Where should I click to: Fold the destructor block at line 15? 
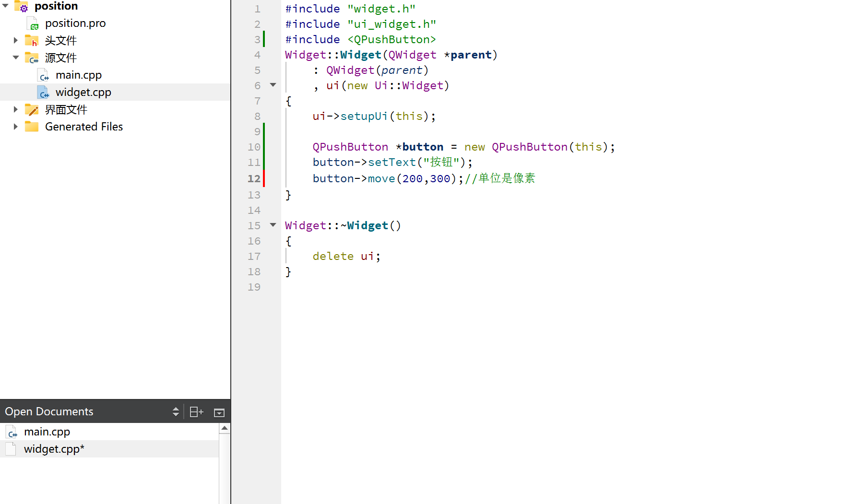[273, 224]
